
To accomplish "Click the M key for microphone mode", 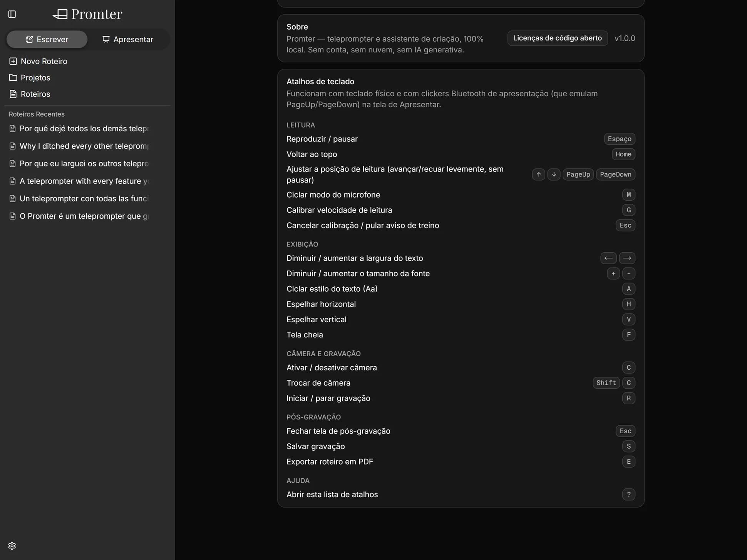I will tap(628, 195).
